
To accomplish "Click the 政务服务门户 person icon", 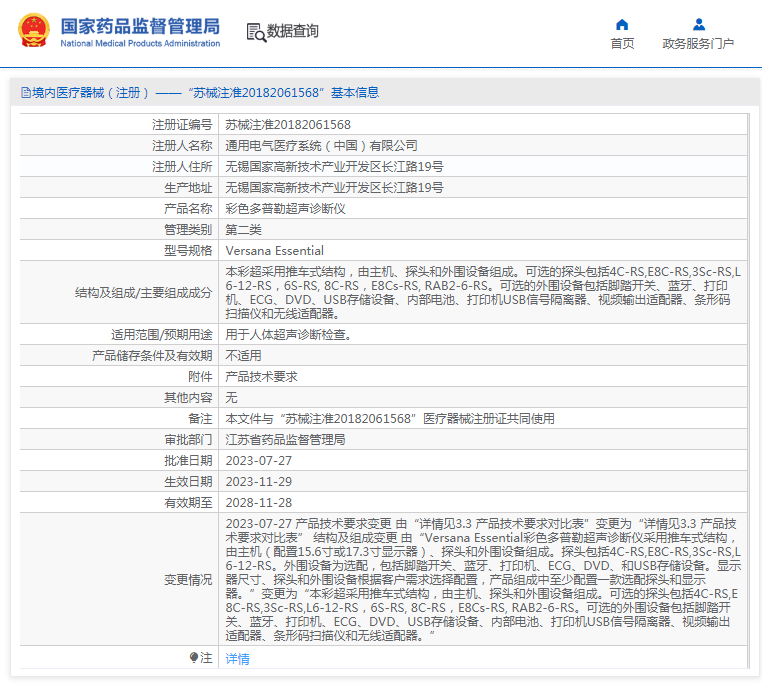I will click(698, 25).
